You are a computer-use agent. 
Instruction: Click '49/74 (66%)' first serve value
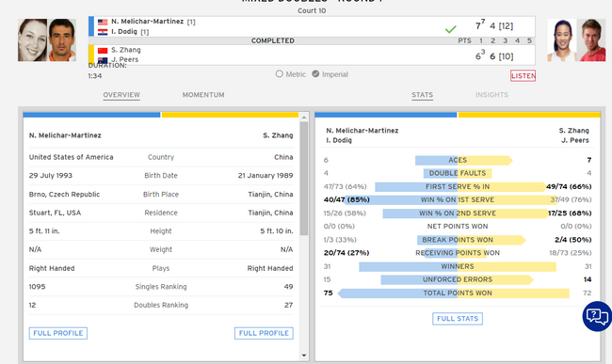pos(569,186)
